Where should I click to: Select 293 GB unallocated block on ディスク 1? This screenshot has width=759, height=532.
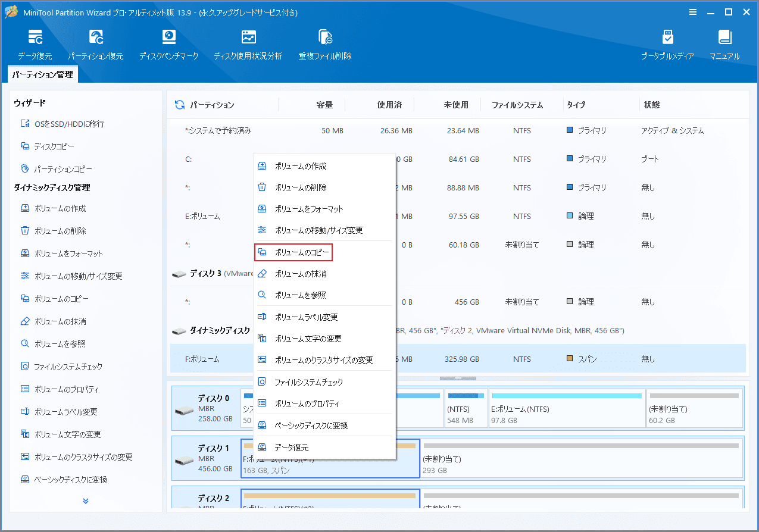coord(581,458)
